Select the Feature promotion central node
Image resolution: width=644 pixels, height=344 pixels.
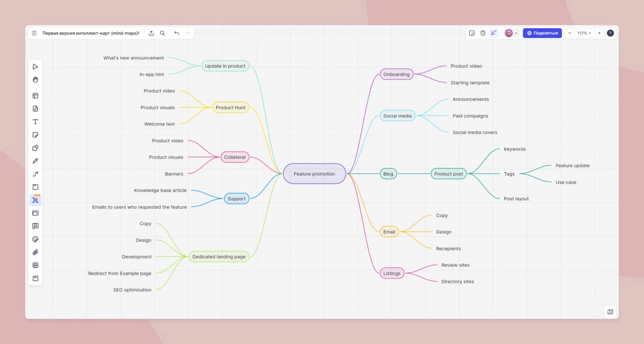[x=314, y=174]
